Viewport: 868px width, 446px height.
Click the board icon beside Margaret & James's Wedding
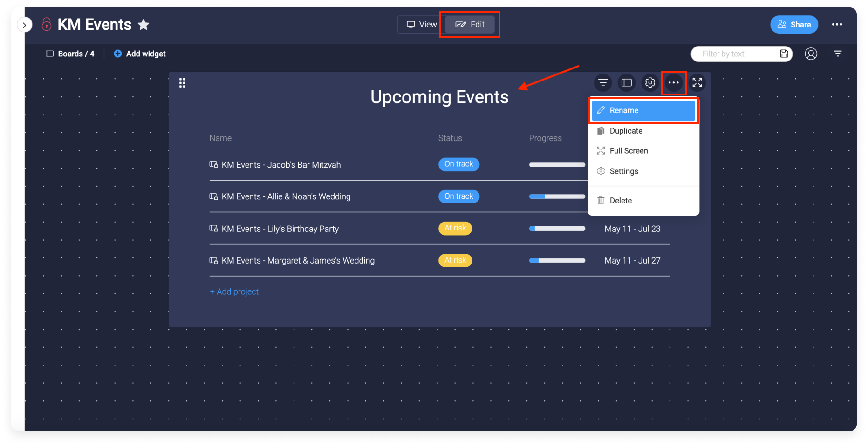pyautogui.click(x=213, y=260)
